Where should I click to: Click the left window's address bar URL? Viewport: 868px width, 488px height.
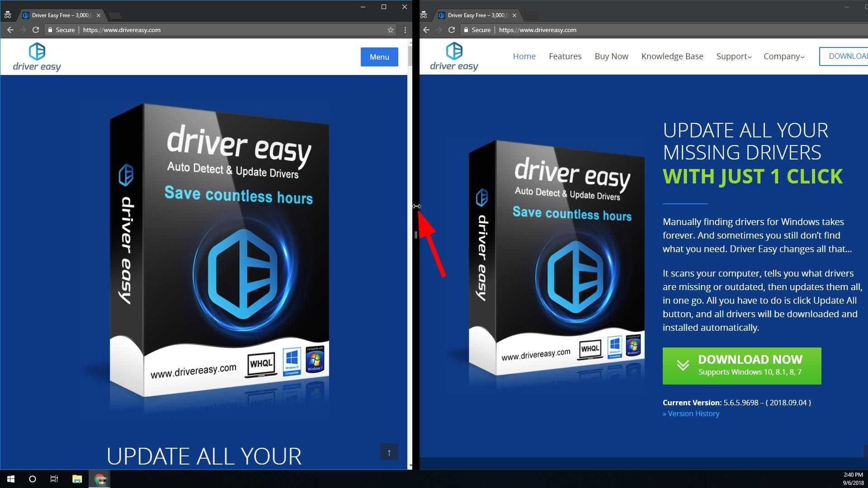point(122,30)
